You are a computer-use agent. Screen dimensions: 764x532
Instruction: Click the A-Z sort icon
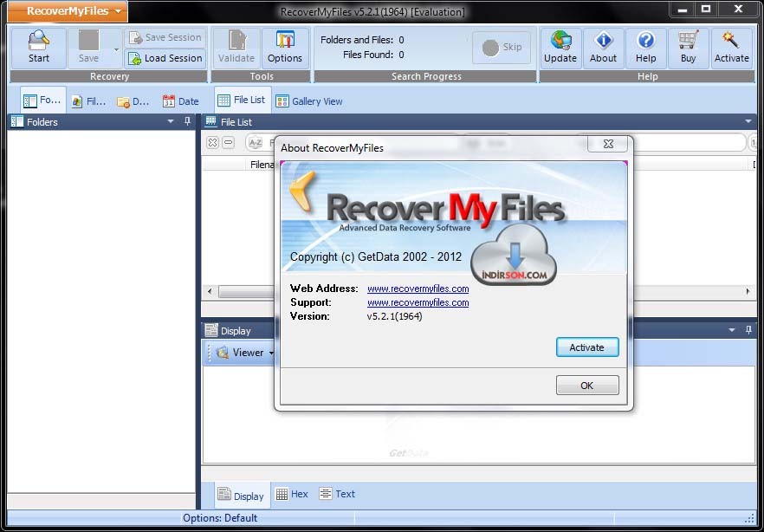[x=256, y=142]
